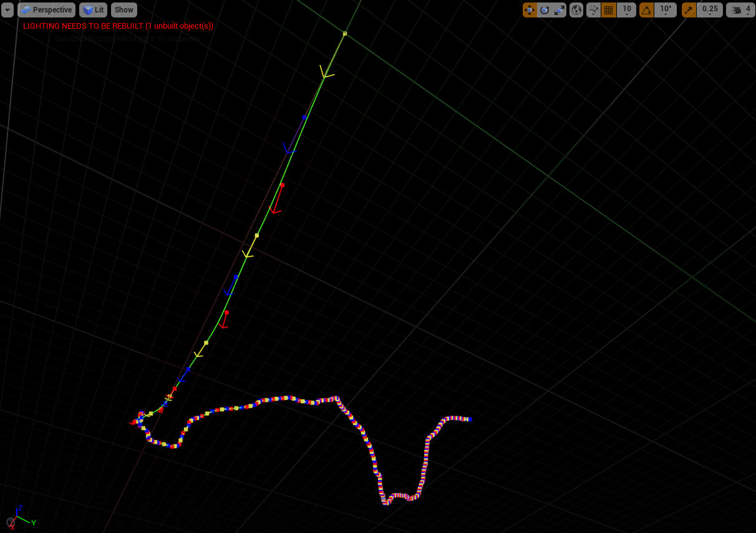Select the topmost yellow spline endpoint
Screen dimensions: 756x533
point(345,33)
